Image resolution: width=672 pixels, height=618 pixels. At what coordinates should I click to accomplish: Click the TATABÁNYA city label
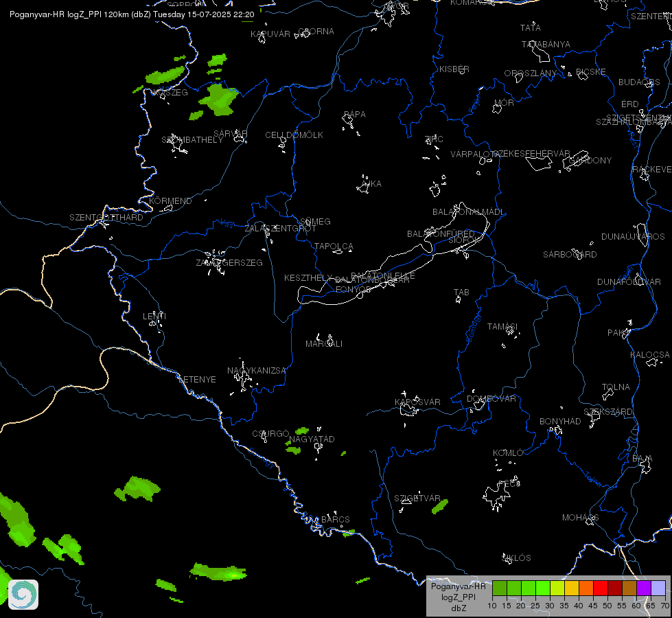(x=546, y=45)
